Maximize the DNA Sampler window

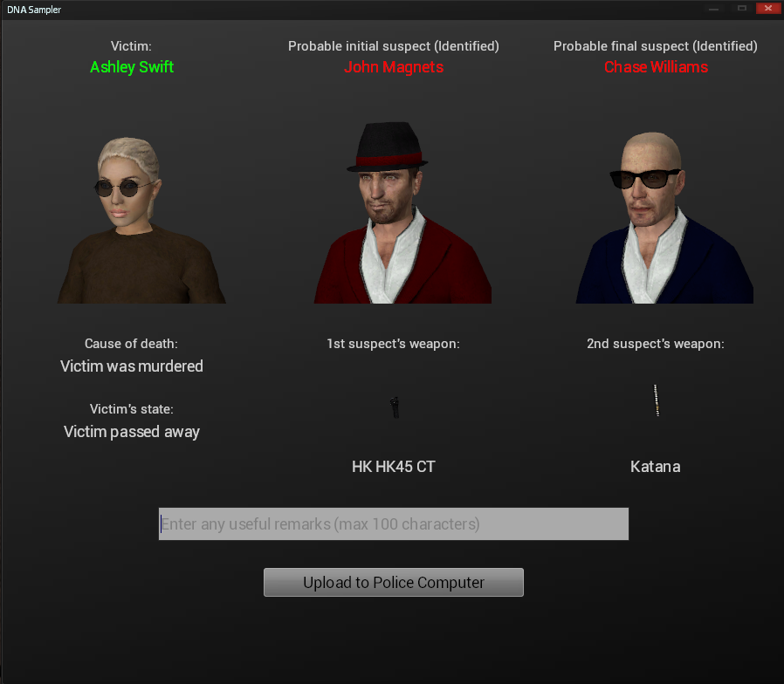pyautogui.click(x=742, y=8)
